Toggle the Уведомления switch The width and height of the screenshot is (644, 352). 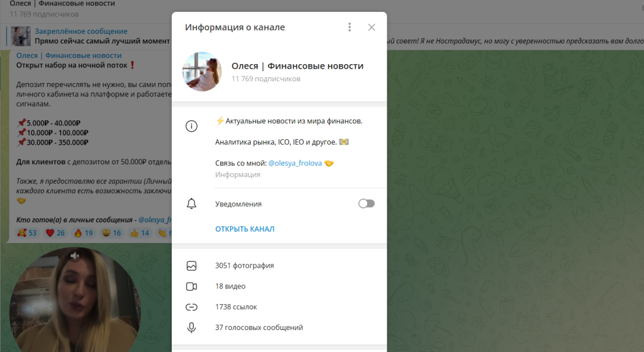(367, 203)
